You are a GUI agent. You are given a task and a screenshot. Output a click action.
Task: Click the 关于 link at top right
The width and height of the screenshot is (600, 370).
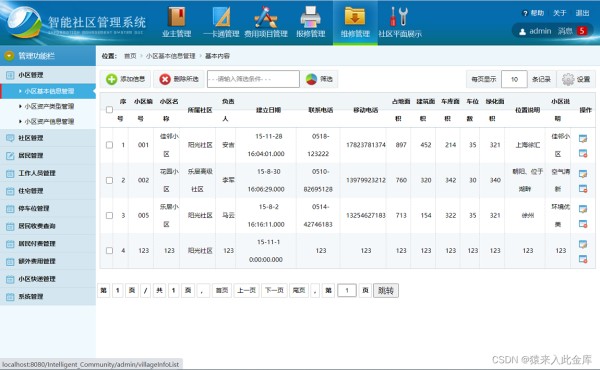tap(559, 13)
